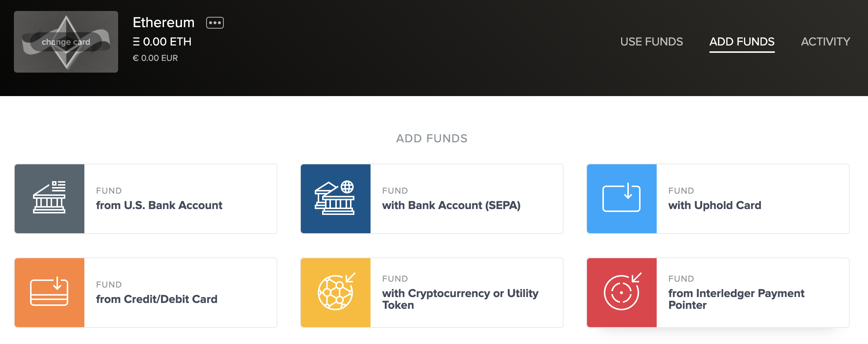The image size is (868, 344).
Task: Select the Add Funds tab
Action: (x=742, y=42)
